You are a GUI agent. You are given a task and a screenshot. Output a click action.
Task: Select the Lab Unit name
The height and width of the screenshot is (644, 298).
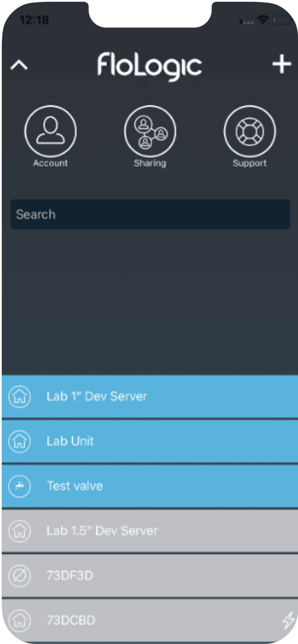pyautogui.click(x=70, y=441)
